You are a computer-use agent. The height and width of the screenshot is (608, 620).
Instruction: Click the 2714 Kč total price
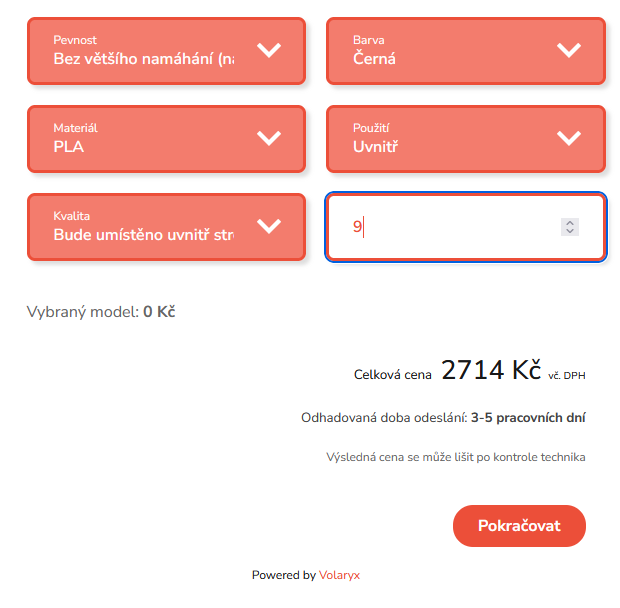click(491, 371)
